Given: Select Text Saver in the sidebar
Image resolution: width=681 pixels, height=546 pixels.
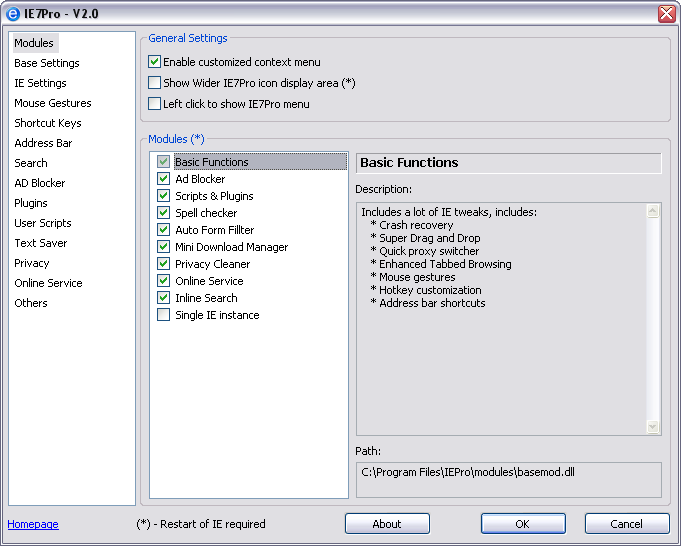Looking at the screenshot, I should pos(41,243).
